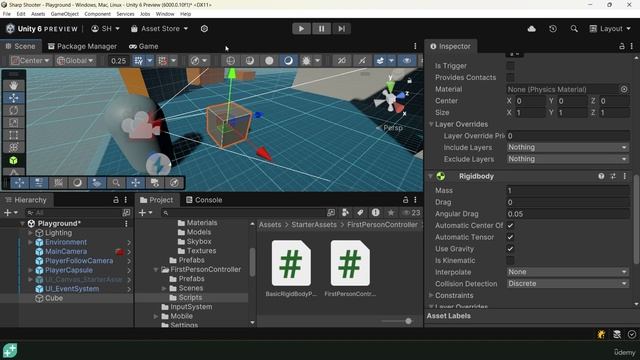
Task: Search by label tag icon in Project
Action: [x=360, y=212]
